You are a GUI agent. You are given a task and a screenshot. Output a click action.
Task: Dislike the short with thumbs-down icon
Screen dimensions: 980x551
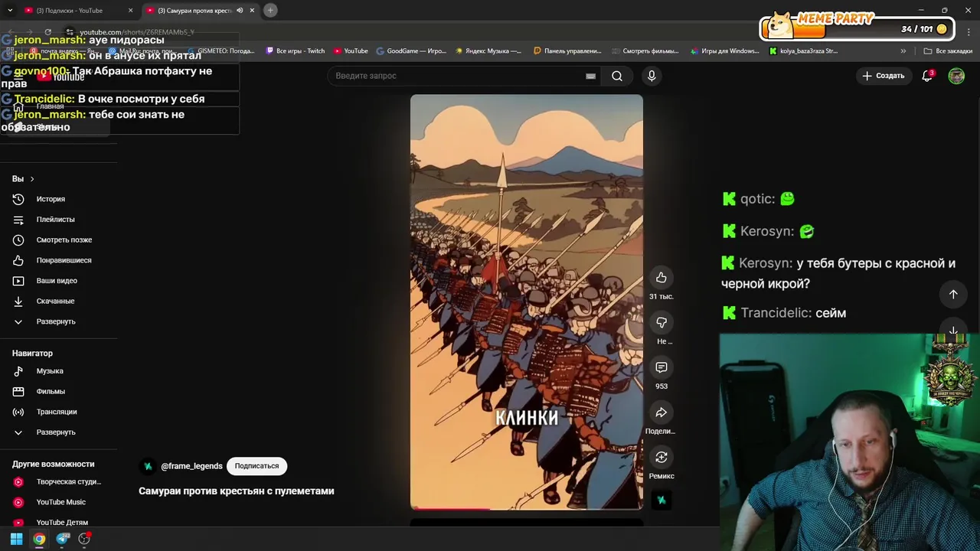click(x=661, y=323)
